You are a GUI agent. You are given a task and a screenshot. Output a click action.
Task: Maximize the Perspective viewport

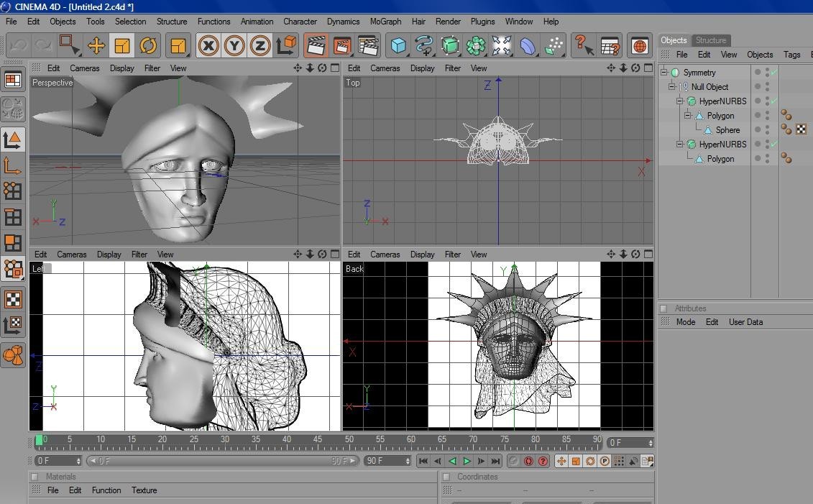[x=335, y=68]
